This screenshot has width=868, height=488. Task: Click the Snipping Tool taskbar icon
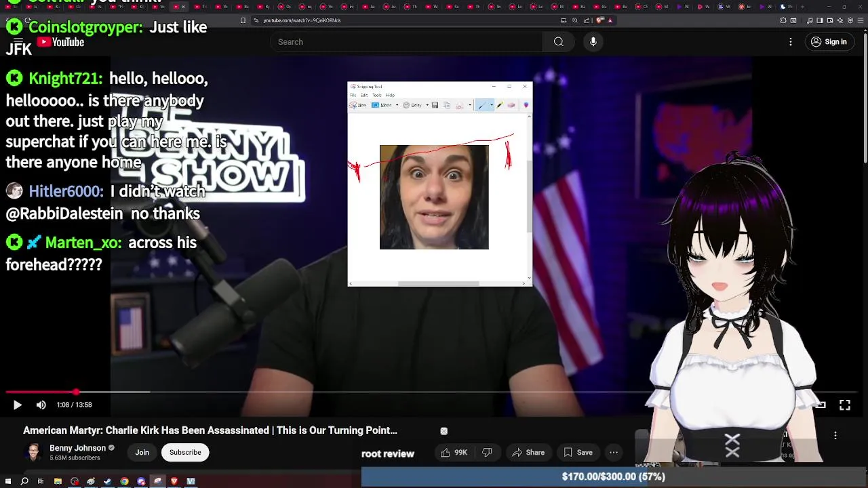tap(157, 481)
